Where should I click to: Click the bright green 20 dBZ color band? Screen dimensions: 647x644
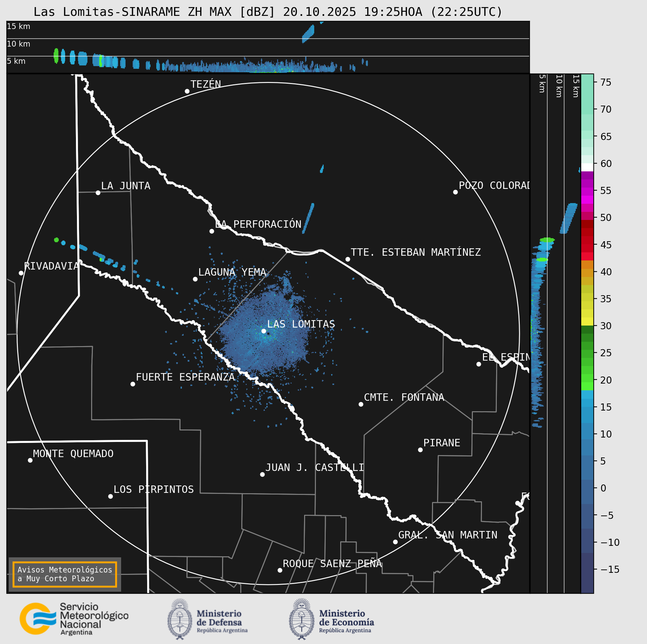pyautogui.click(x=587, y=386)
